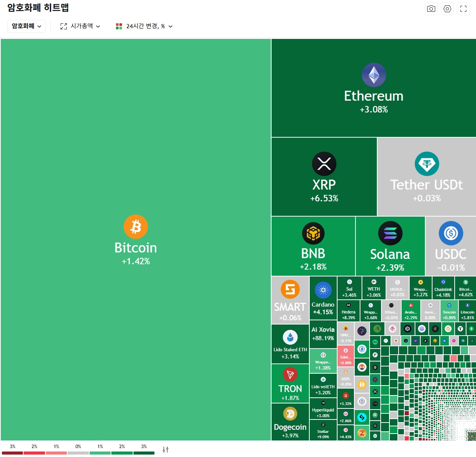The image size is (476, 458).
Task: Open the 시가총액 size-by dropdown
Action: [80, 26]
